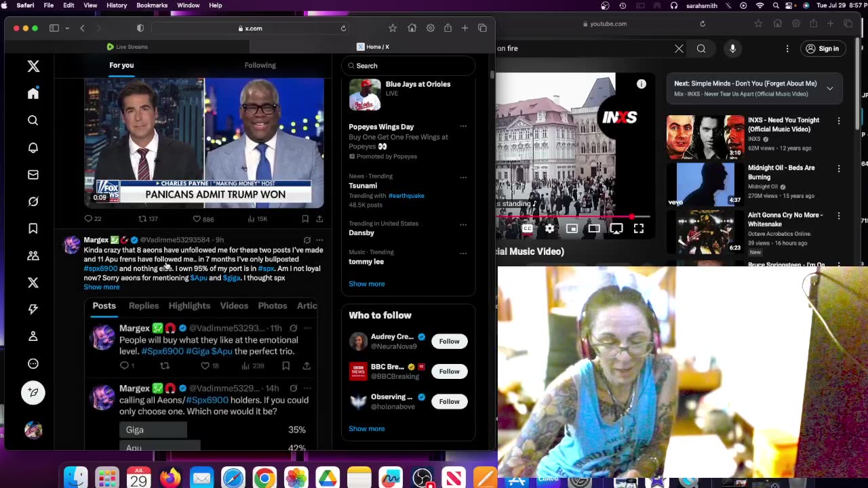868x488 pixels.
Task: Open more options on Margex 9h post
Action: click(319, 240)
